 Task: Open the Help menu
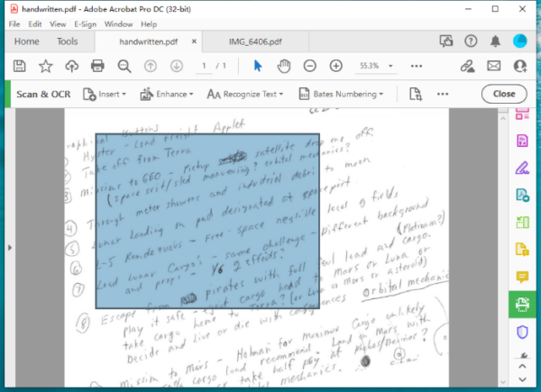tap(149, 24)
